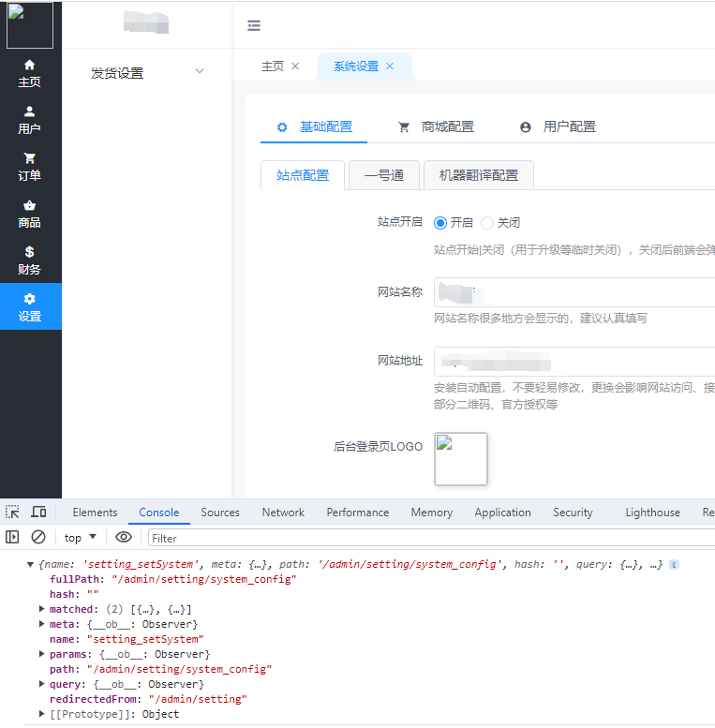Focus the 网站名称 input field
The image size is (715, 728).
574,292
